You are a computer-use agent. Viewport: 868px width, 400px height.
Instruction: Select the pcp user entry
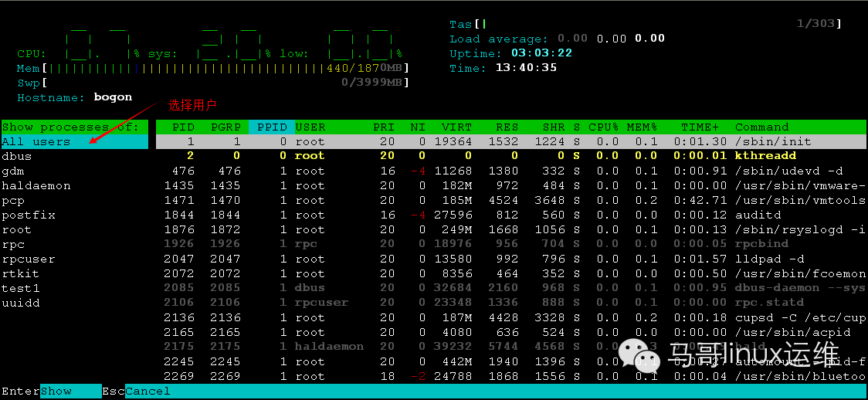click(x=12, y=200)
